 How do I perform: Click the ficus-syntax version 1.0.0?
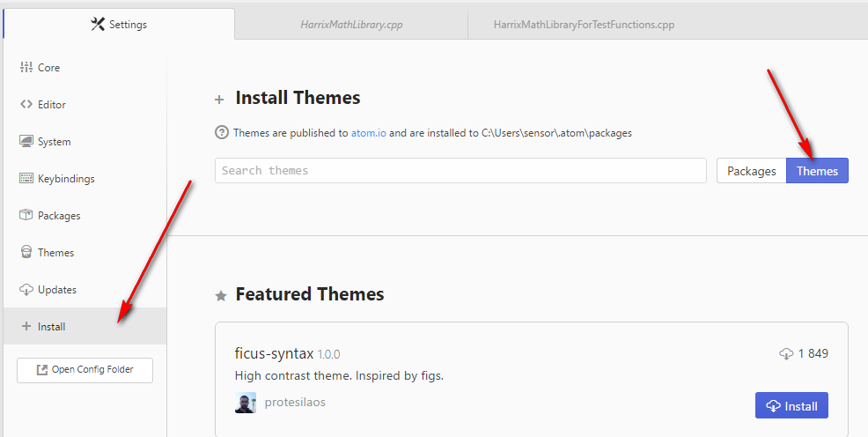tap(329, 354)
